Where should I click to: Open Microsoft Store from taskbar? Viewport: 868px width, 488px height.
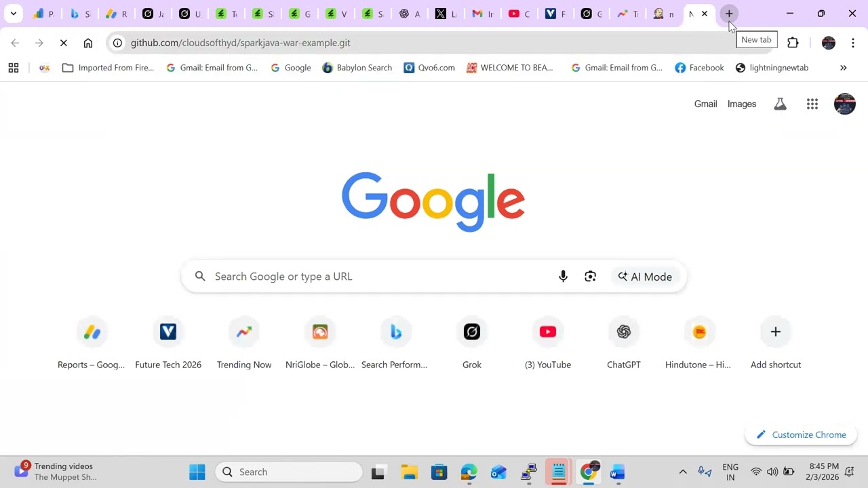pyautogui.click(x=439, y=472)
